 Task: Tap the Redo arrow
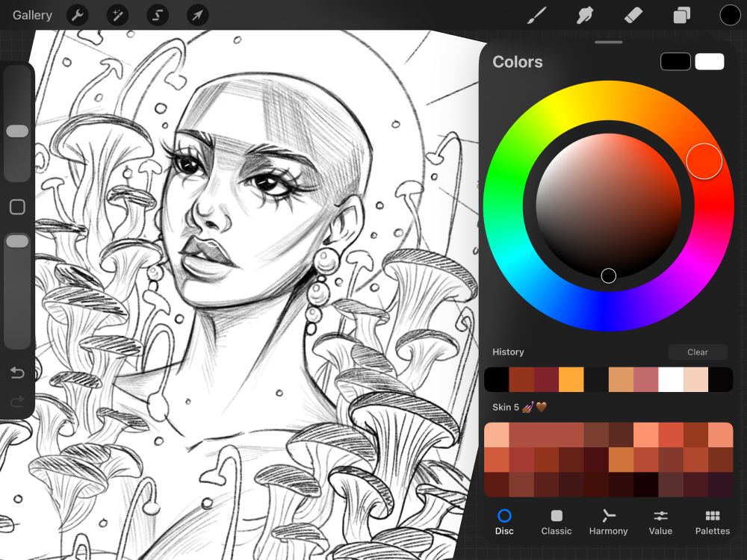pos(16,402)
